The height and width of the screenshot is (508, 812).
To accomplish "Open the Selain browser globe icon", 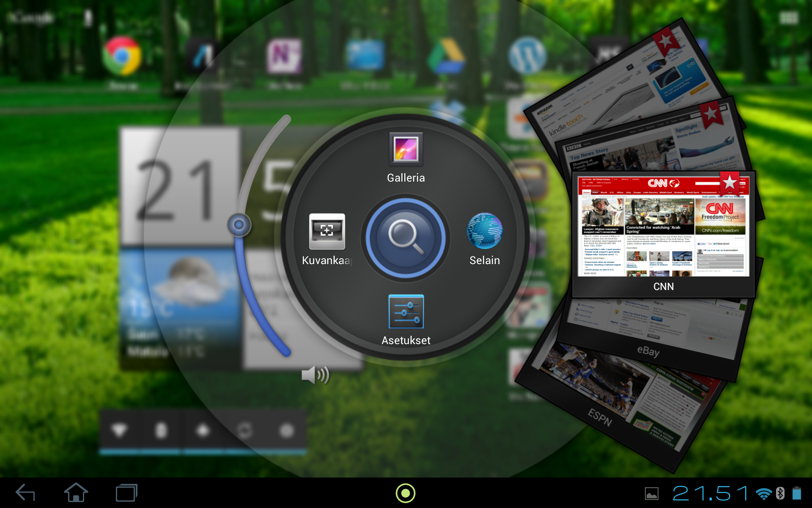I will tap(485, 231).
